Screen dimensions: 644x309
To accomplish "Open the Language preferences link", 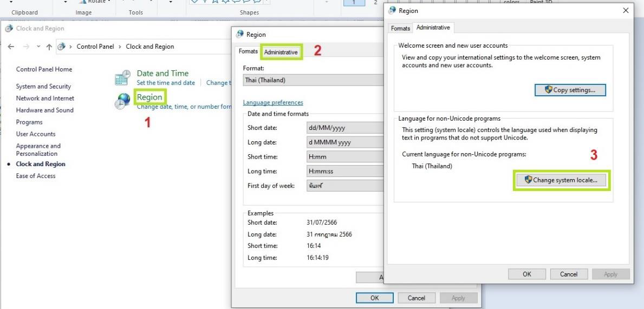I will (x=273, y=102).
